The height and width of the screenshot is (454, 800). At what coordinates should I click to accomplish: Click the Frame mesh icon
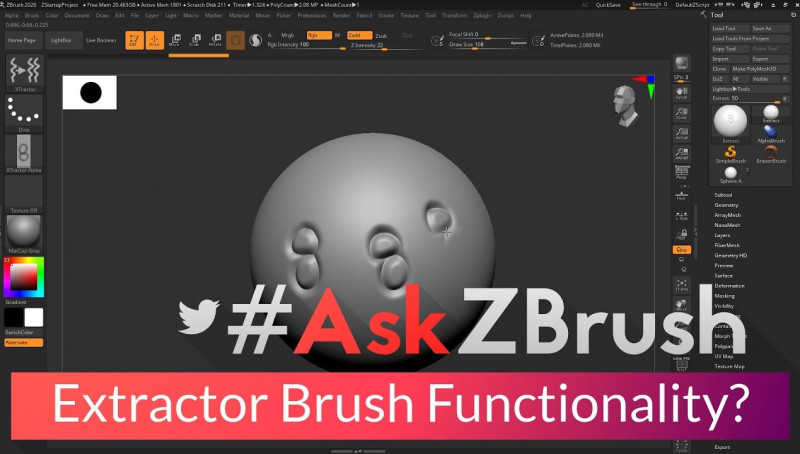682,285
